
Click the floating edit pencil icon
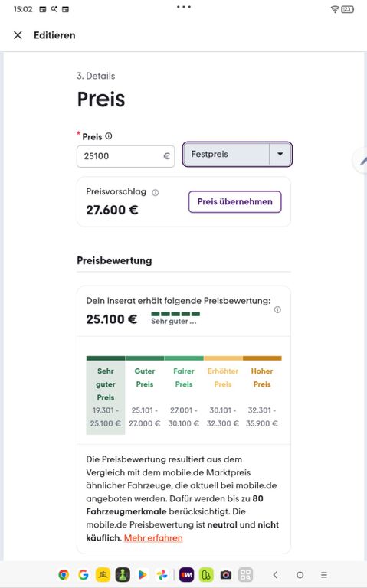click(362, 160)
